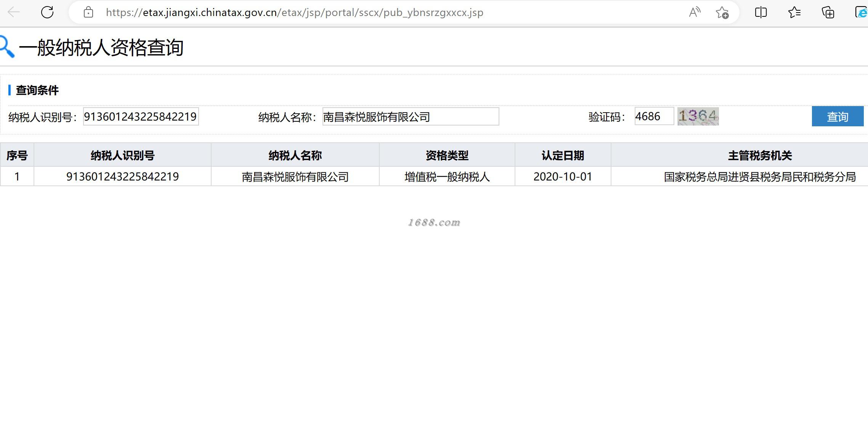Viewport: 868px width, 443px height.
Task: Click the 纳税人名称 column header
Action: point(295,155)
